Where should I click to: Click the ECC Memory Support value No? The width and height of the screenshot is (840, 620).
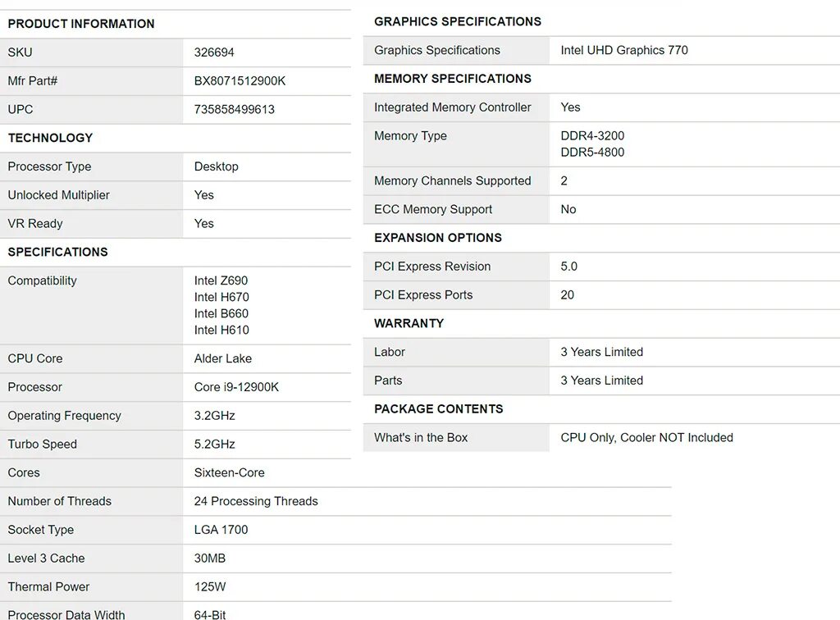point(568,209)
